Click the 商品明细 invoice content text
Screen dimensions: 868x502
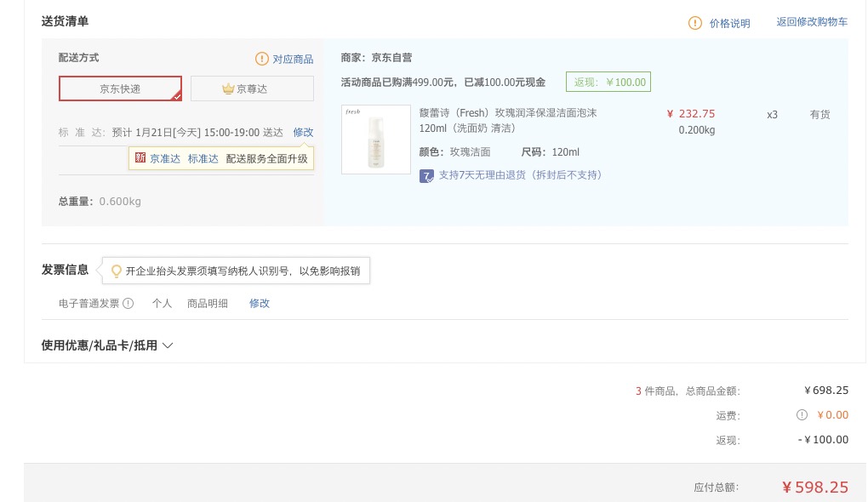pyautogui.click(x=208, y=303)
